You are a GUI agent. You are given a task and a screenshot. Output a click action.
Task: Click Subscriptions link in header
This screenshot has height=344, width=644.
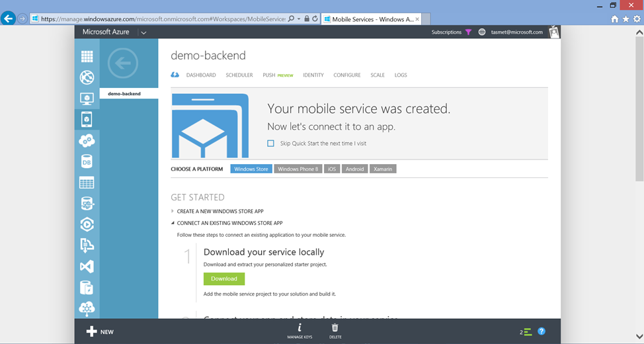pyautogui.click(x=446, y=32)
